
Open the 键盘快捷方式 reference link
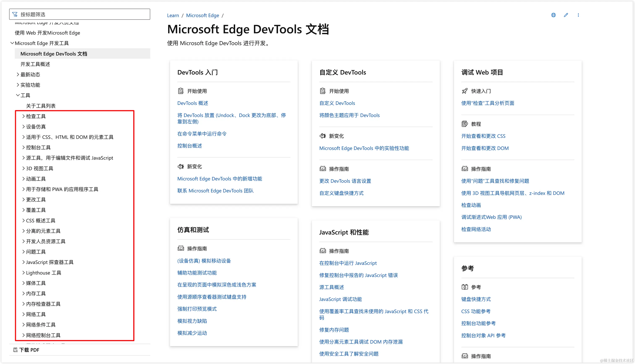coord(476,299)
